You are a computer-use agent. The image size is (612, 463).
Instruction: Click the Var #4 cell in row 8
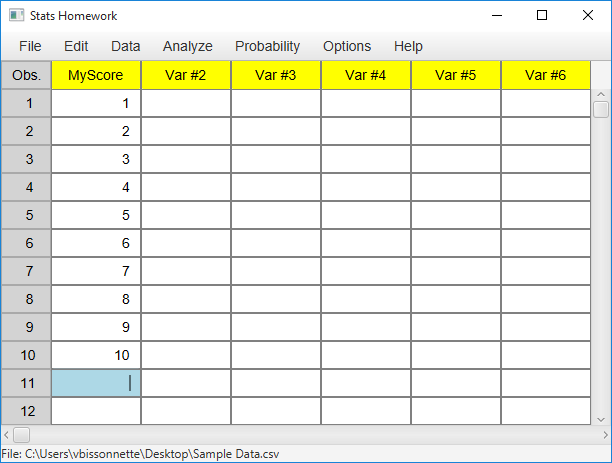coord(366,299)
